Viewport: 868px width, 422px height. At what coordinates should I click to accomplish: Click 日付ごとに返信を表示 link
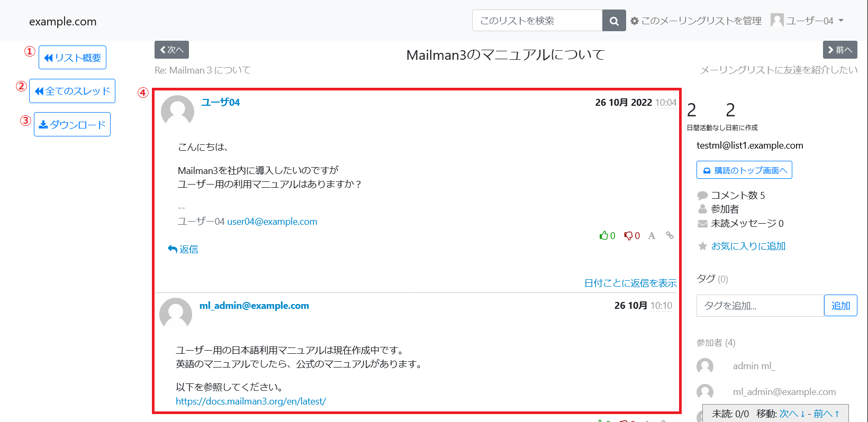click(x=630, y=283)
